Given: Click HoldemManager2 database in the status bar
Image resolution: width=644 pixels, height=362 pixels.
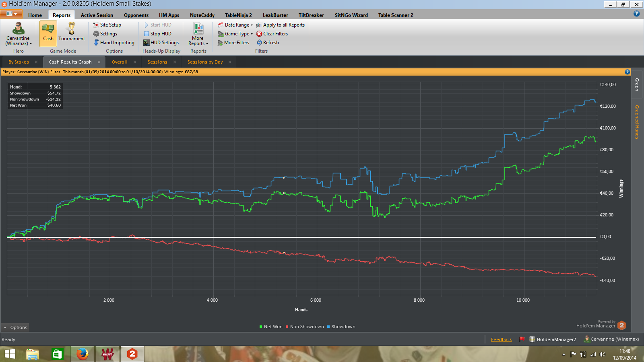Looking at the screenshot, I should coord(553,339).
